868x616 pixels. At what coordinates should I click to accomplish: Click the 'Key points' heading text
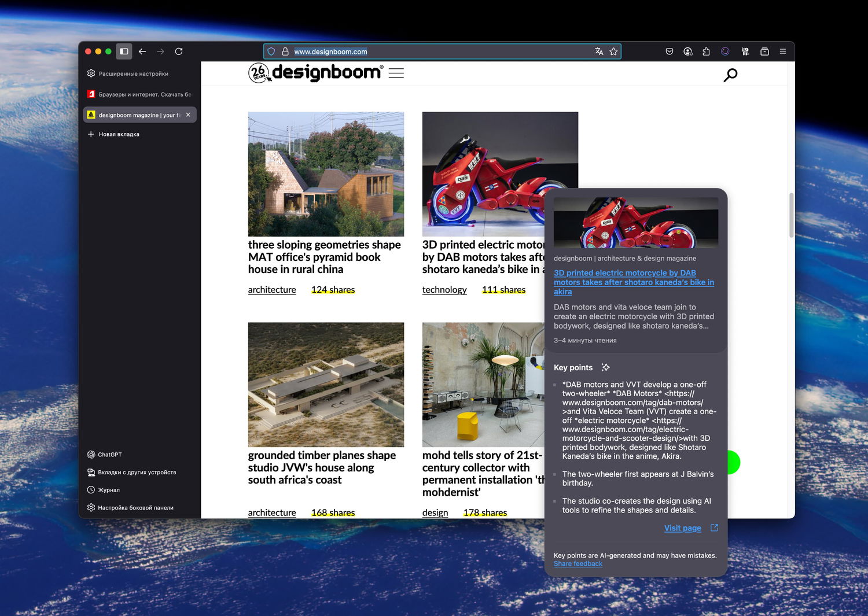[573, 367]
